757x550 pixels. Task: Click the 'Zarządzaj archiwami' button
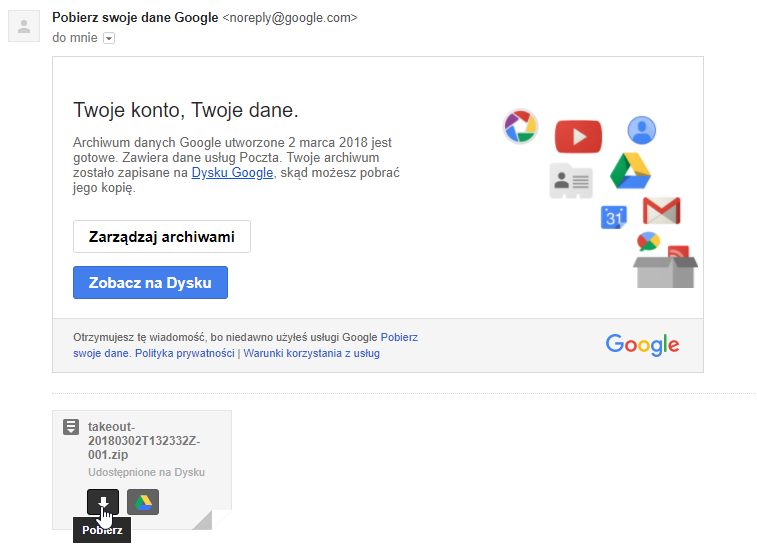[x=162, y=237]
